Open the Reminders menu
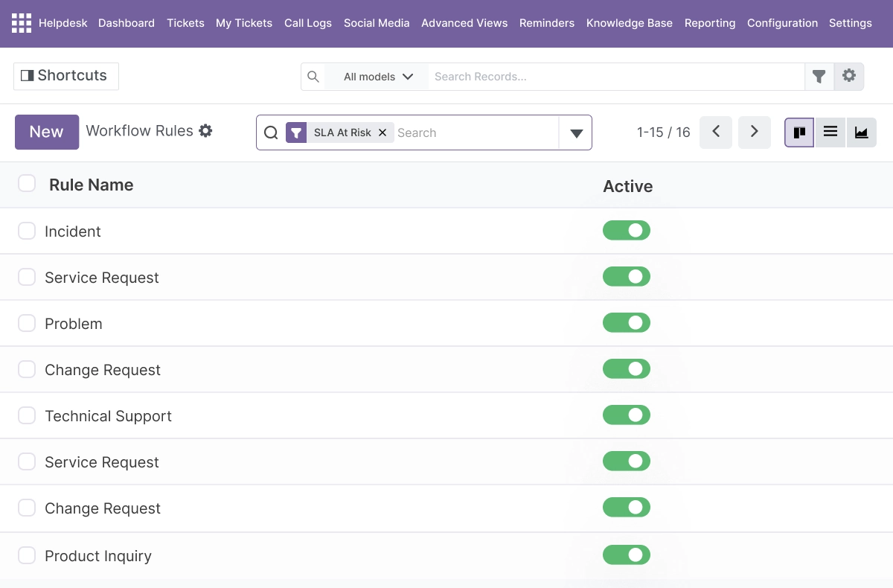The image size is (893, 588). click(547, 23)
